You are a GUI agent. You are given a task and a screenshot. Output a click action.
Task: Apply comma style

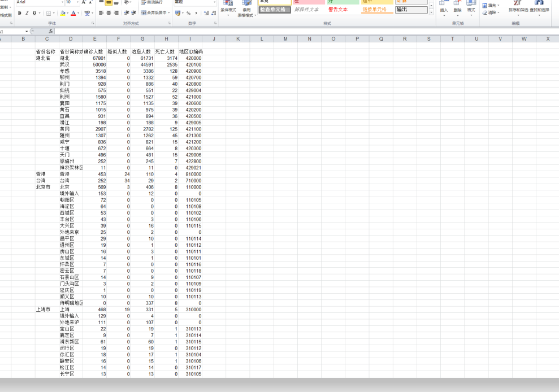coord(196,13)
